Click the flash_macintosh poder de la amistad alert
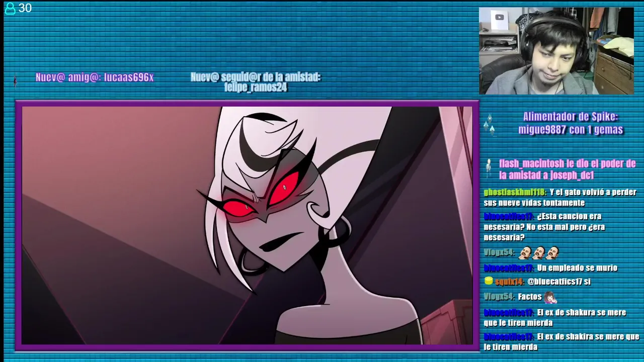Screen dimensions: 644x362 point(567,169)
